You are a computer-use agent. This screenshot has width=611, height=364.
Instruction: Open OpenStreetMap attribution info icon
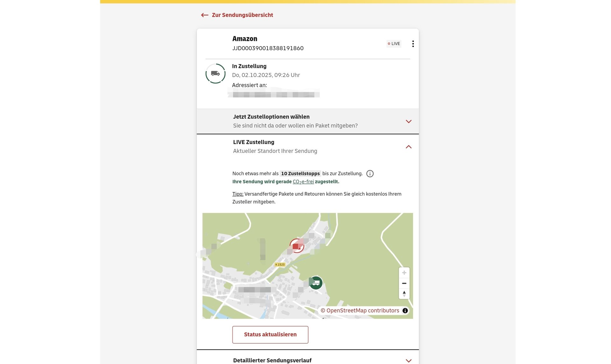405,311
